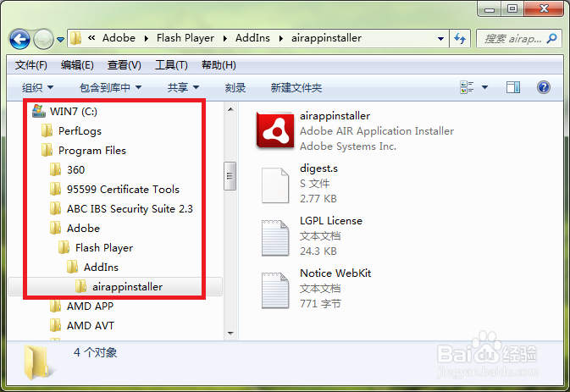Select ABC IBS Security Suite 2.3 folder
Screen dimensions: 570x392
[130, 209]
